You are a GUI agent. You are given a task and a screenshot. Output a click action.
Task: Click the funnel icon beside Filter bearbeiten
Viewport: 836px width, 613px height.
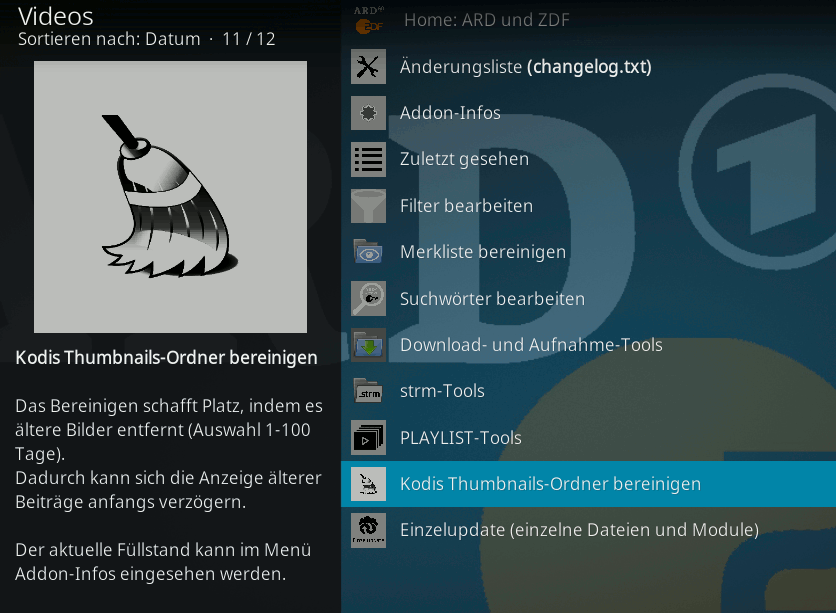pos(368,206)
